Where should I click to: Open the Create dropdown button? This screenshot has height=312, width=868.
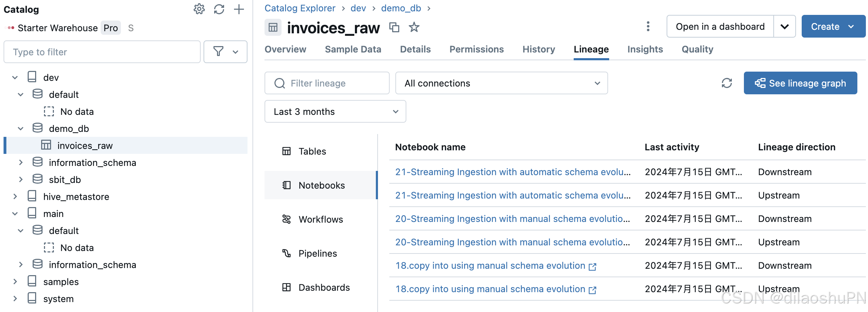pyautogui.click(x=834, y=26)
